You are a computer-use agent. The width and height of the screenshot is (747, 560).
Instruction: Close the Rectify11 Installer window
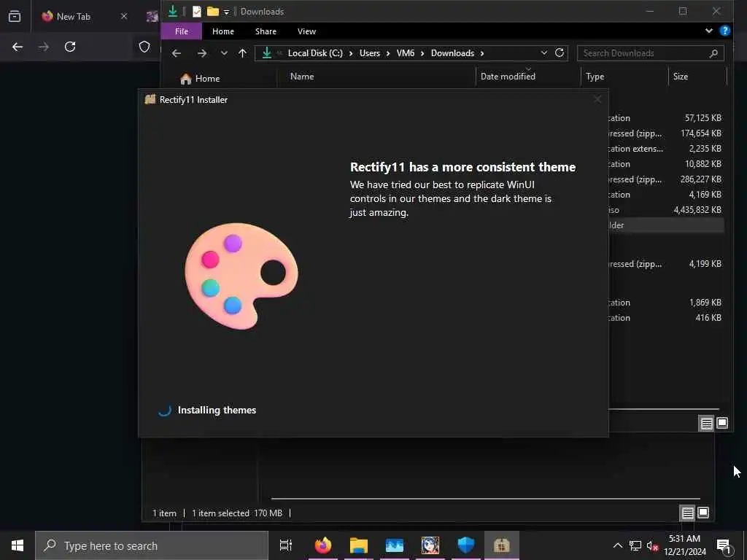(597, 99)
